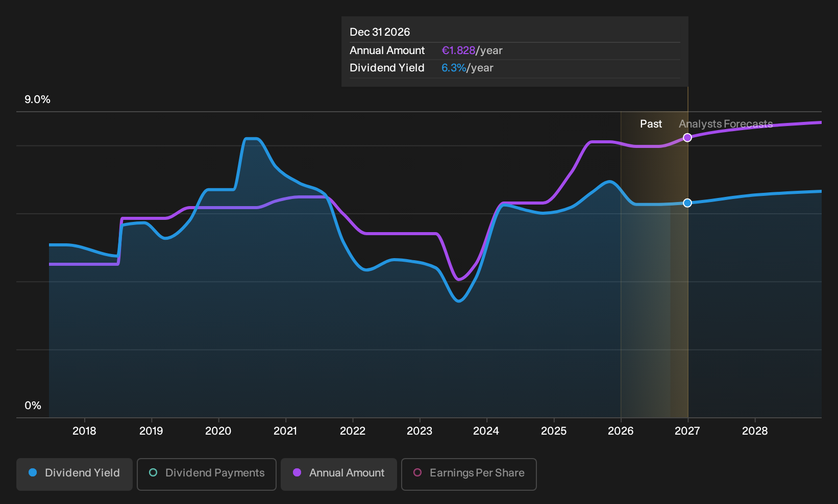Click the 2026 x-axis label

tap(621, 431)
